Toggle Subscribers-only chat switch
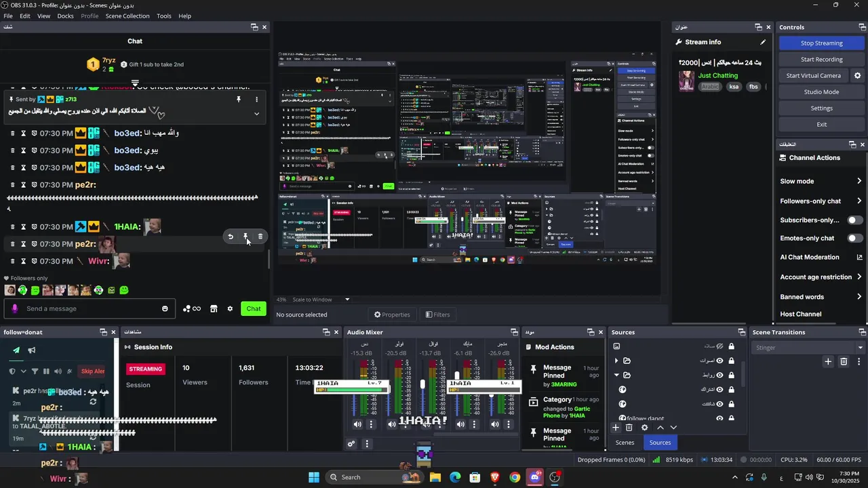The height and width of the screenshot is (488, 868). (856, 220)
